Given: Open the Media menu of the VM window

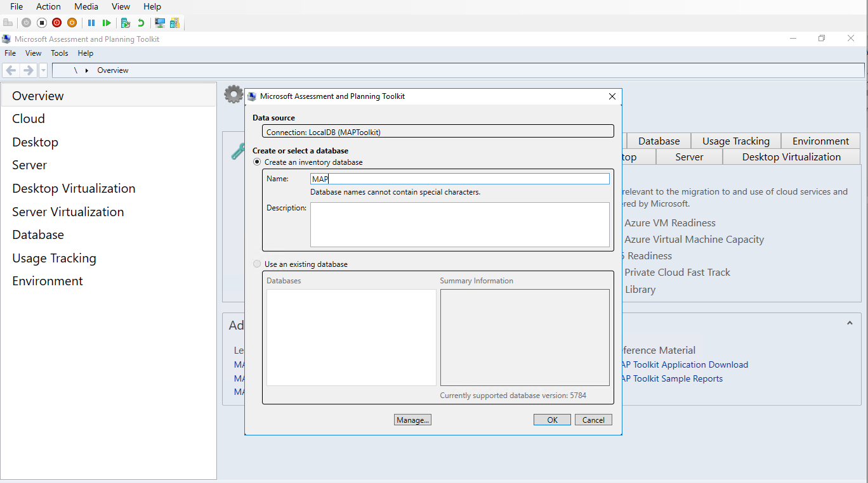Looking at the screenshot, I should (86, 6).
